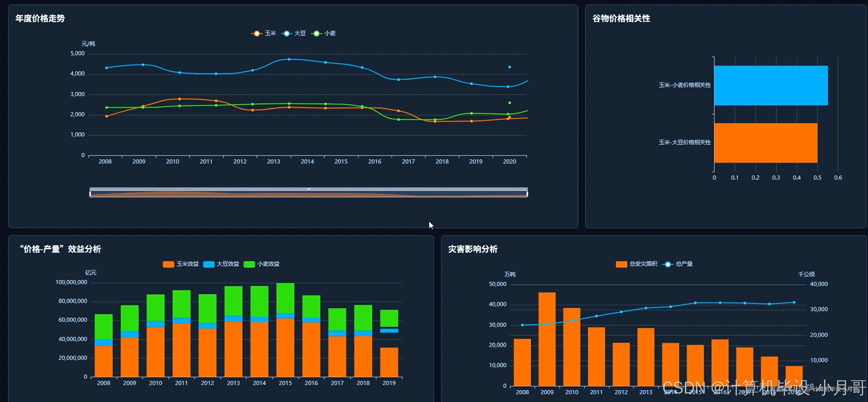Screen dimensions: 868x402
Task: Click center grip of data zoom slider
Action: click(308, 189)
